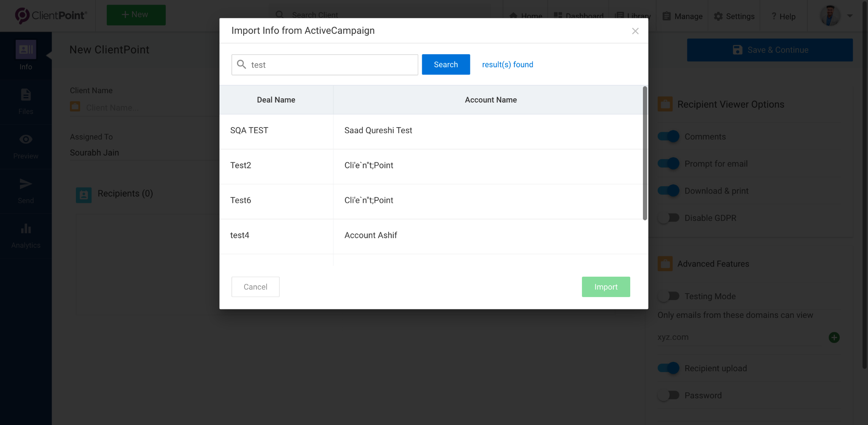868x425 pixels.
Task: Click the green Import button
Action: 606,287
